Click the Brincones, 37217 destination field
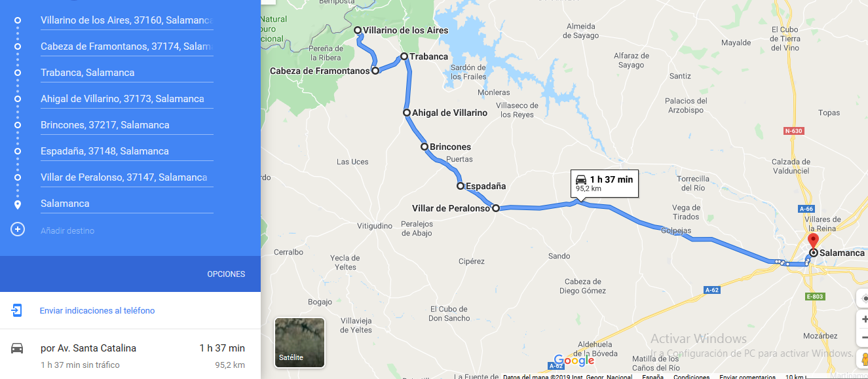 point(126,125)
